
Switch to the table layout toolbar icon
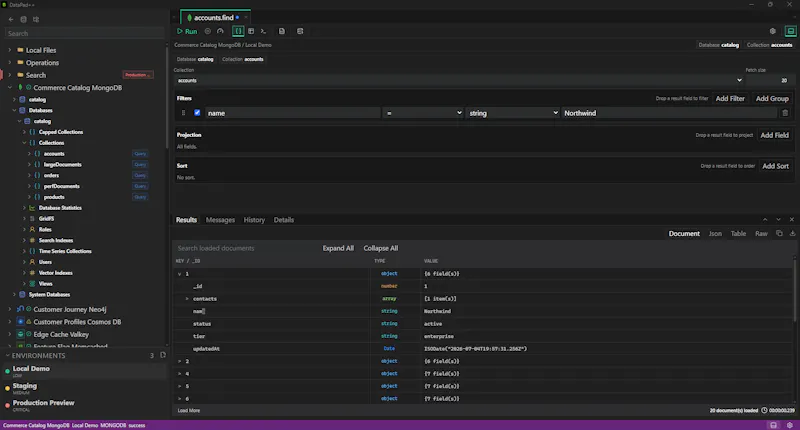tap(251, 31)
